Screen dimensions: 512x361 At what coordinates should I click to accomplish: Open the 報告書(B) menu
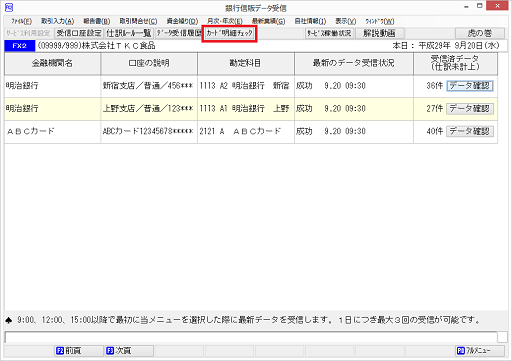click(97, 21)
